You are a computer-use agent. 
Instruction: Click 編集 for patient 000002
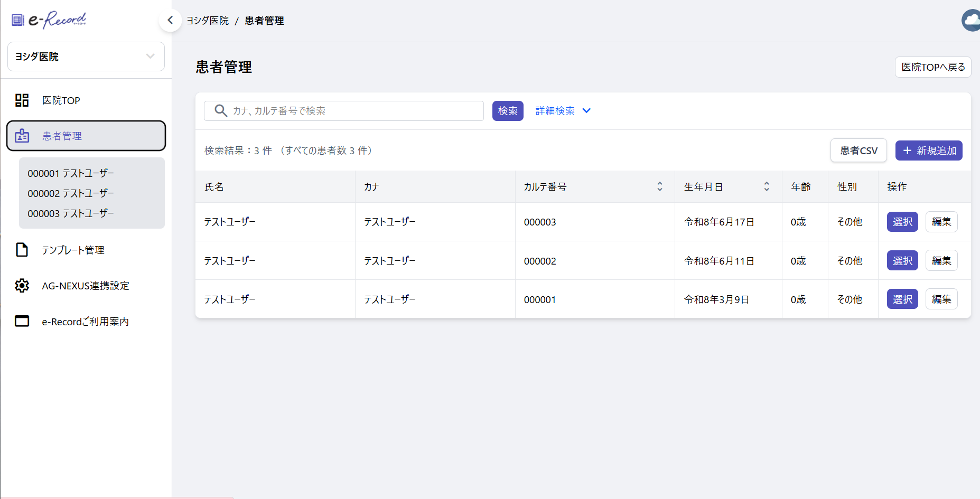pos(941,260)
